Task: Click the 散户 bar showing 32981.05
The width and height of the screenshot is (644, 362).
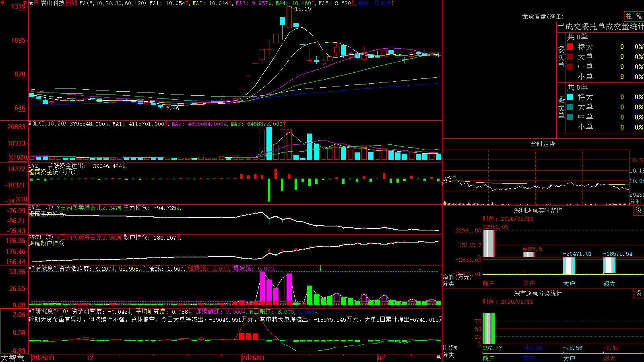Action: [x=489, y=243]
